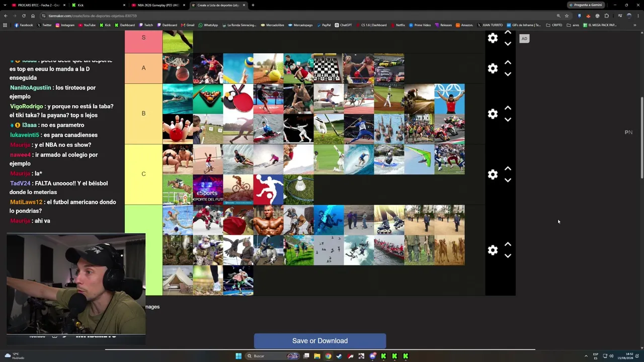Screen dimensions: 644x362
Task: Open the Windows Start menu
Action: [238, 356]
